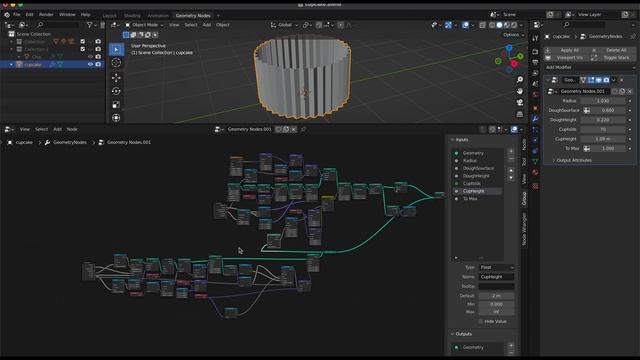
Task: Unlink the Geometry Nodes.001 node tree in header
Action: click(x=293, y=129)
